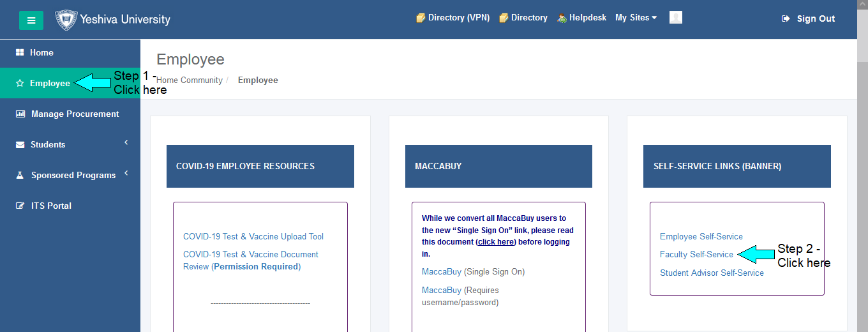The height and width of the screenshot is (332, 868).
Task: Click the MACCABUY card header
Action: pyautogui.click(x=498, y=166)
